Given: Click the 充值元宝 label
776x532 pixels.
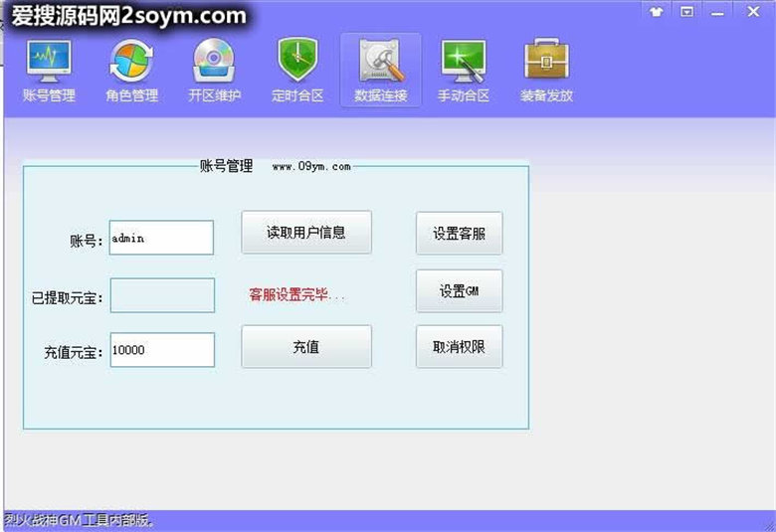Looking at the screenshot, I should [x=74, y=352].
